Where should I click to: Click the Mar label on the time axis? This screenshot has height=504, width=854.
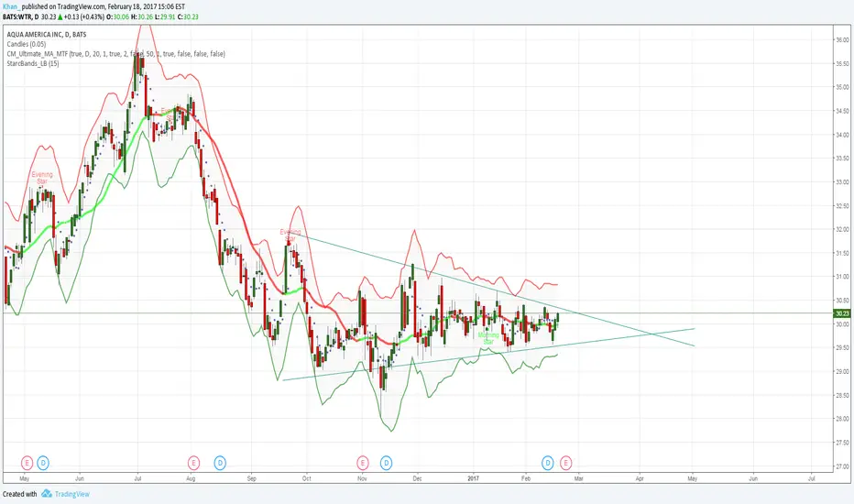[578, 479]
